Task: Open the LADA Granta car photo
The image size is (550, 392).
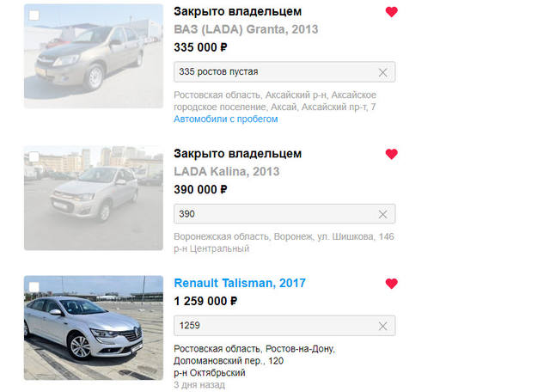Action: click(94, 56)
